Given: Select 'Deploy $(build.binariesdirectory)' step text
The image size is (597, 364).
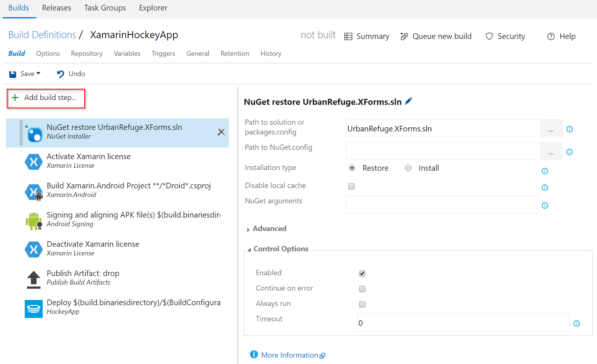Looking at the screenshot, I should coord(134,303).
